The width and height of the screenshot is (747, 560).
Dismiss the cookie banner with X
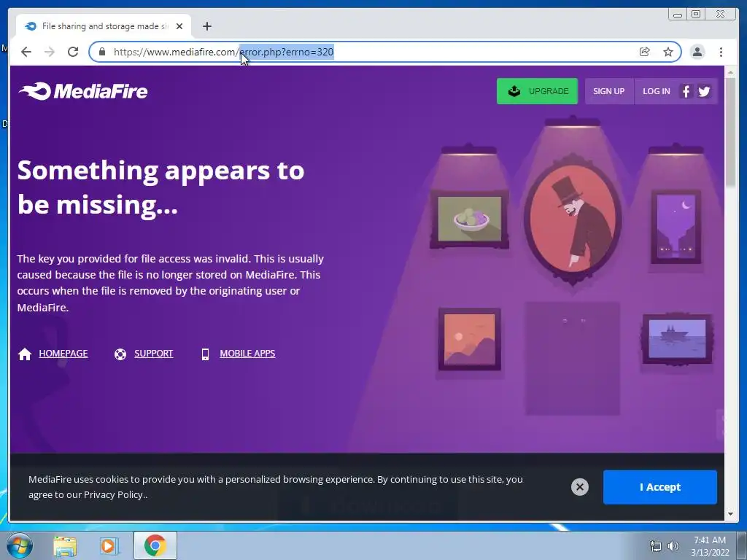click(580, 486)
